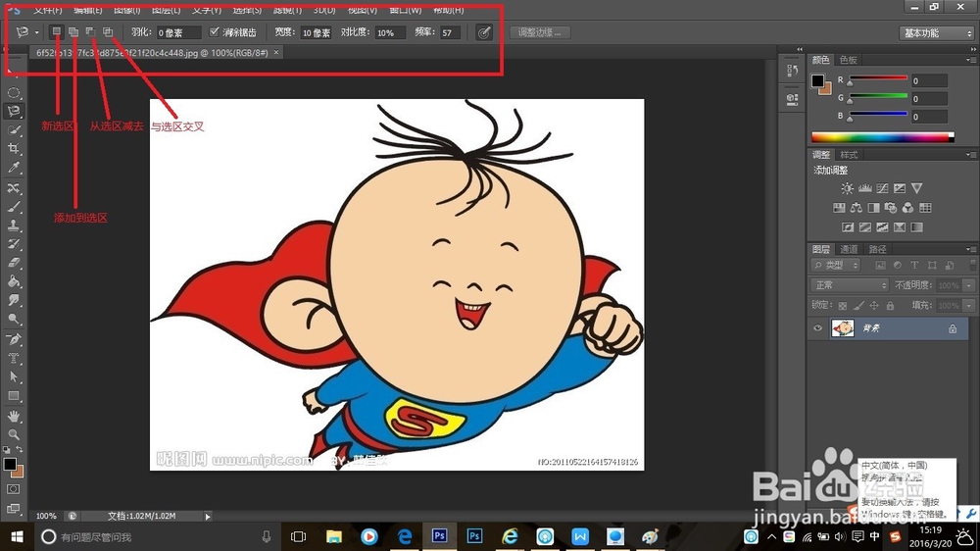Select the Crop tool

[14, 149]
